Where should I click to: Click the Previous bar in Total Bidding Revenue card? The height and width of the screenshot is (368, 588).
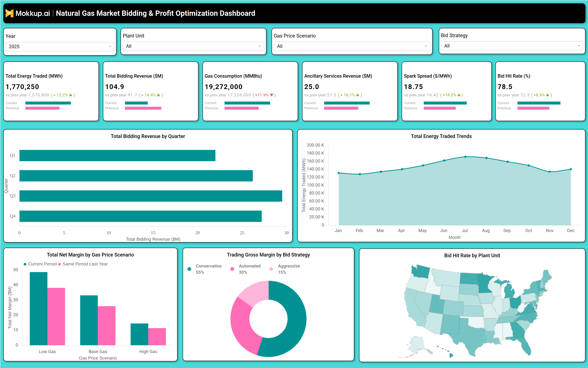[143, 108]
